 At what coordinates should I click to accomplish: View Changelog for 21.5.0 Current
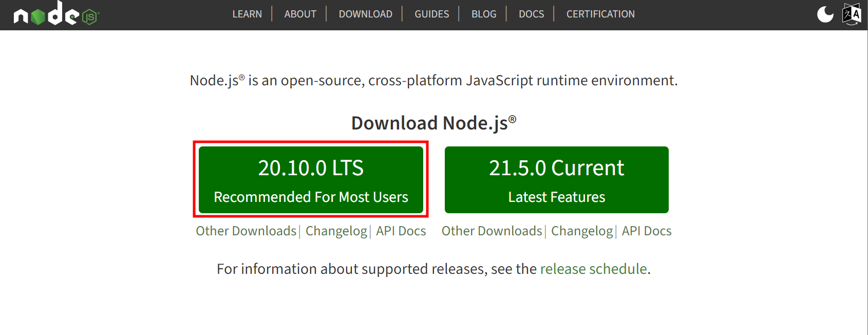click(582, 231)
